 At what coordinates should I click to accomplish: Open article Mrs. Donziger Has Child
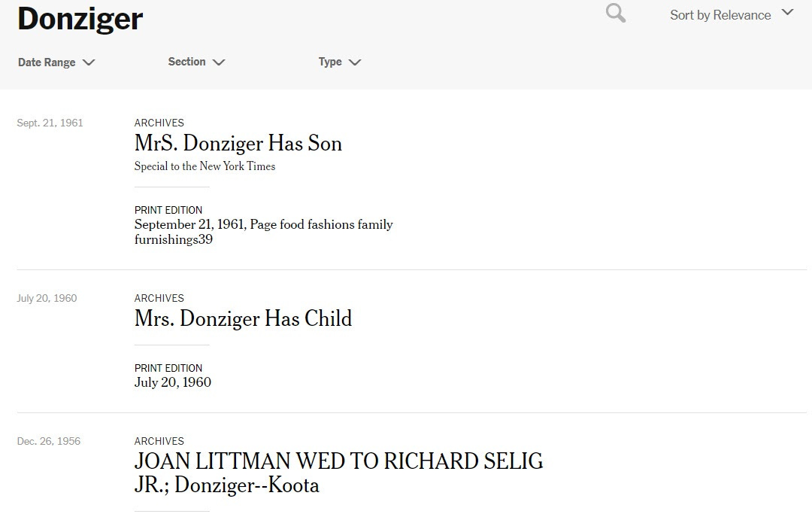tap(243, 318)
